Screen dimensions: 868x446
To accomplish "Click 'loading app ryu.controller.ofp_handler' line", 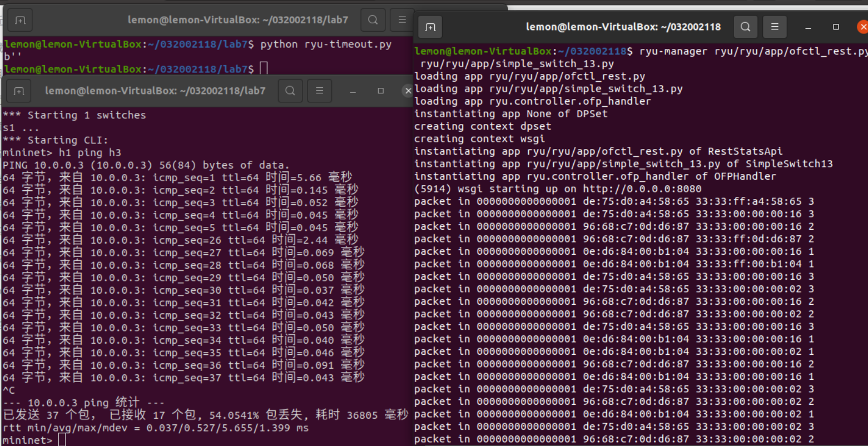I will [533, 101].
